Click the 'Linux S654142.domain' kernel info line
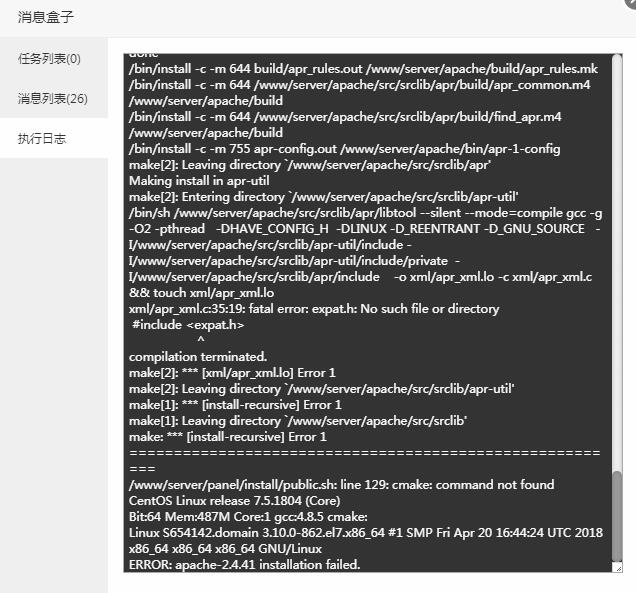Screen dimensions: 636x593 366,541
